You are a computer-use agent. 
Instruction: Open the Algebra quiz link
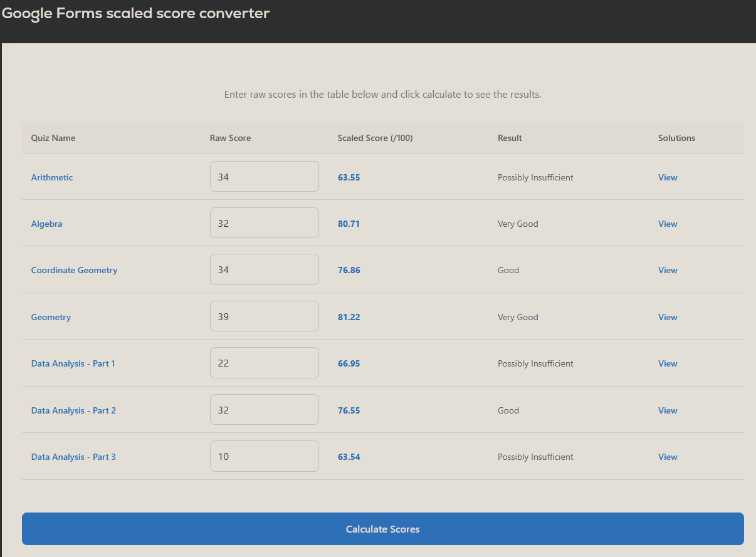[x=47, y=224]
